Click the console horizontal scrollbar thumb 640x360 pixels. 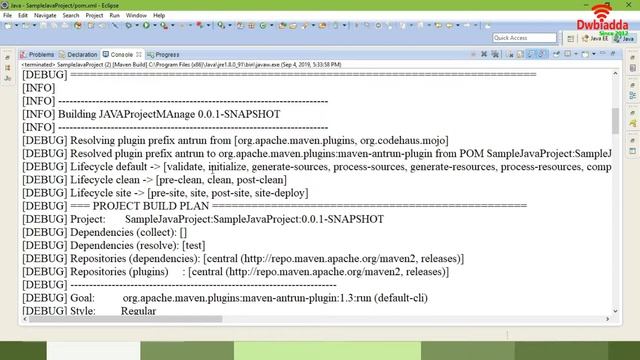[x=126, y=319]
